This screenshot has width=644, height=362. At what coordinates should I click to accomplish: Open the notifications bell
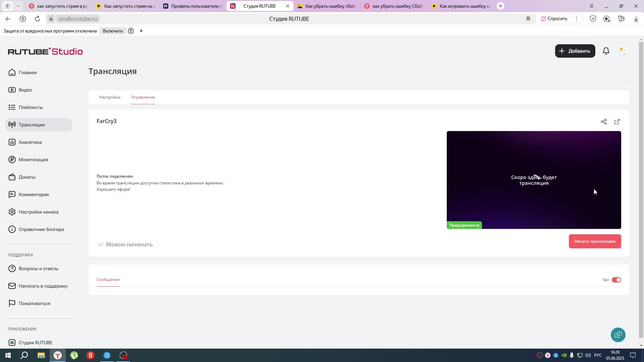point(606,51)
